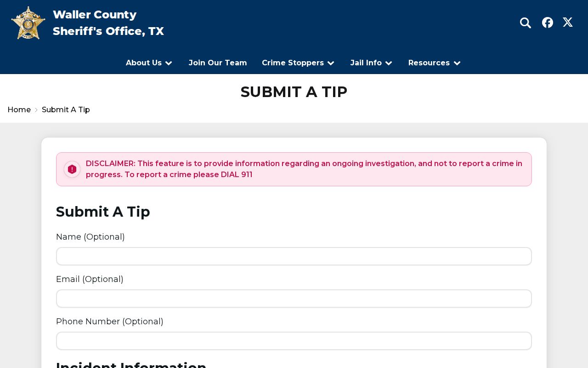Click Waller County Sheriff's Office title link
The width and height of the screenshot is (588, 368).
click(x=108, y=23)
